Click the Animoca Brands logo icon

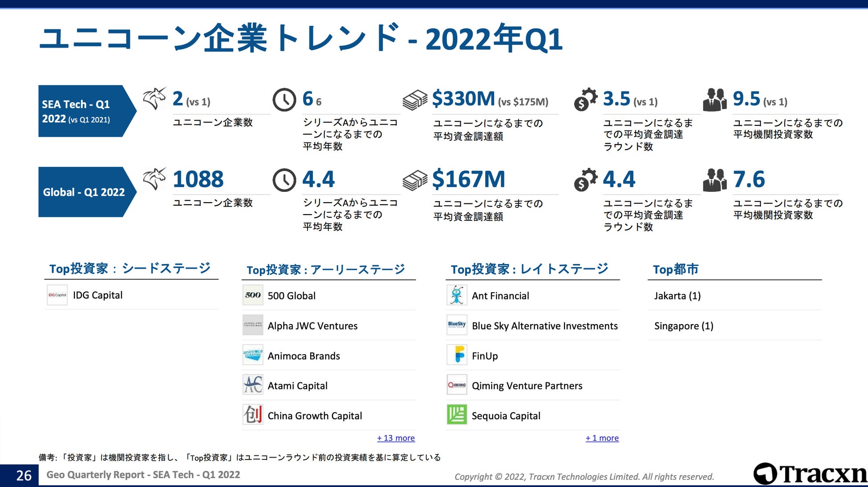point(253,355)
